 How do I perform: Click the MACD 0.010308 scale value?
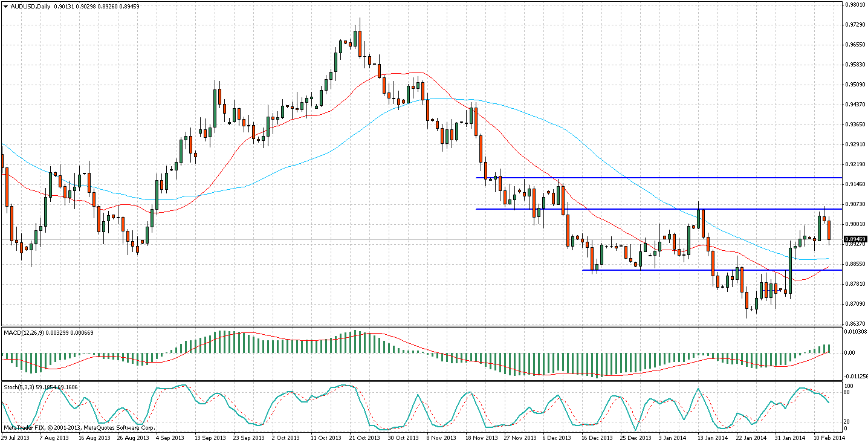(x=854, y=332)
